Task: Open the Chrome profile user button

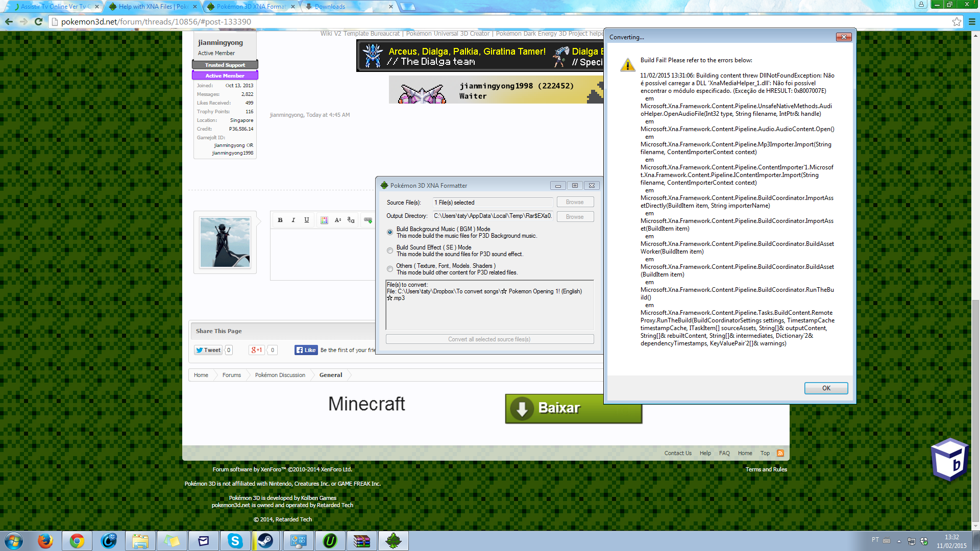Action: point(921,5)
